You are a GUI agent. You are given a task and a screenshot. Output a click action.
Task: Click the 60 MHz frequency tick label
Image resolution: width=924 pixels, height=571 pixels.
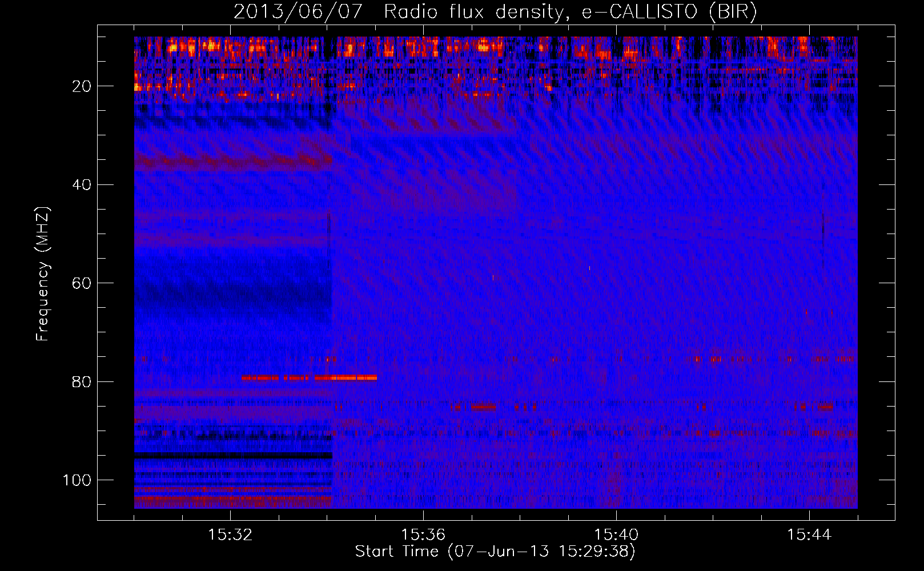(x=82, y=284)
